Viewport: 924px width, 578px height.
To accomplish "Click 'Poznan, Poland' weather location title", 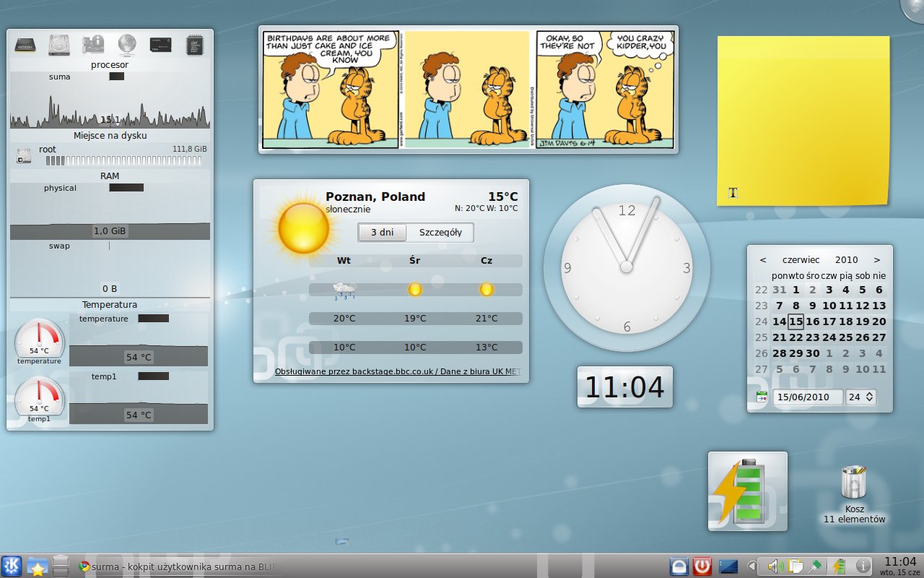I will coord(375,197).
